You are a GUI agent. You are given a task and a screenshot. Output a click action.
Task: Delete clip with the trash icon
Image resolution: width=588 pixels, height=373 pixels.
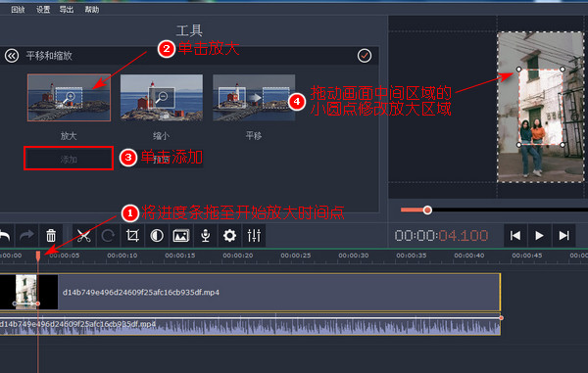(x=51, y=236)
